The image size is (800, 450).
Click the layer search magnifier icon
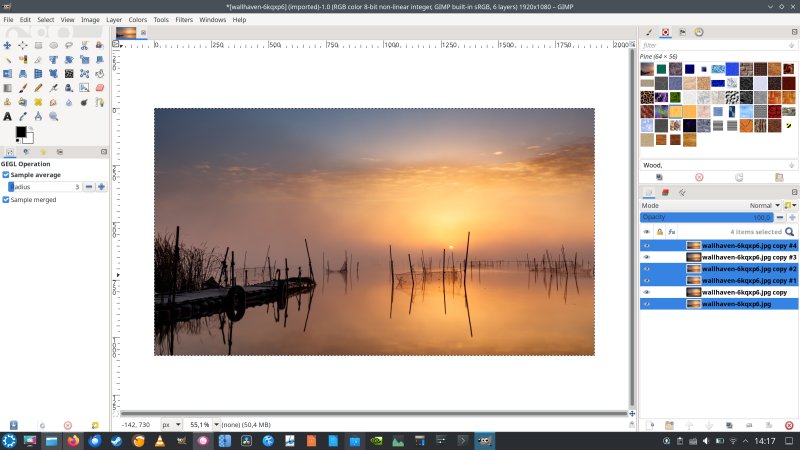click(x=789, y=231)
